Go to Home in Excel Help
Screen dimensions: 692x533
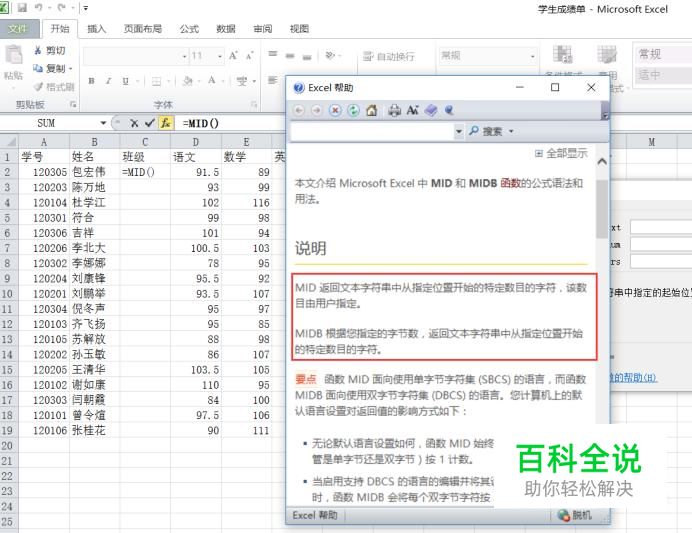click(372, 110)
